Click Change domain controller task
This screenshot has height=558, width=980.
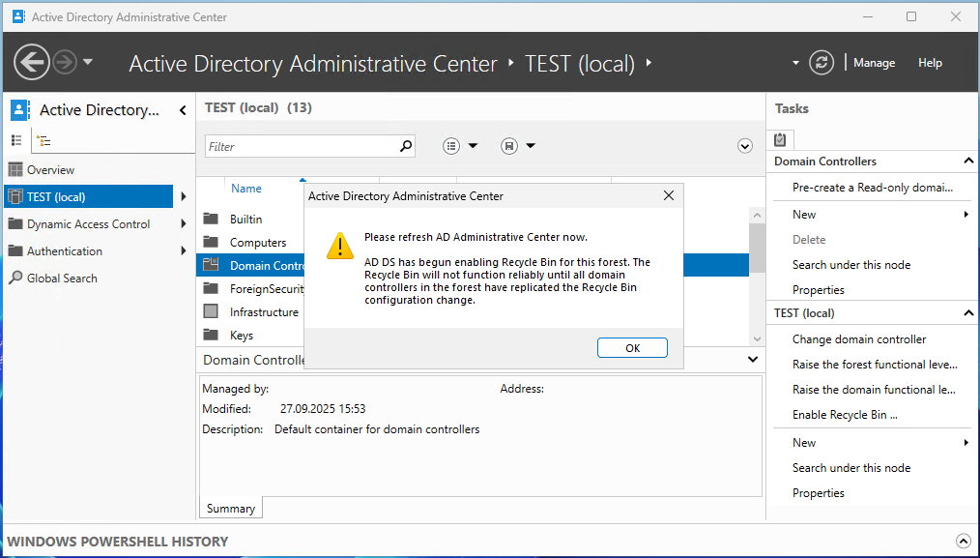click(x=859, y=339)
